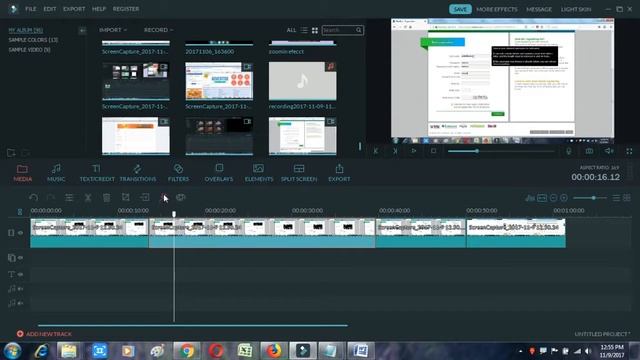This screenshot has width=640, height=360.
Task: Open the All media filter dropdown
Action: pos(291,30)
